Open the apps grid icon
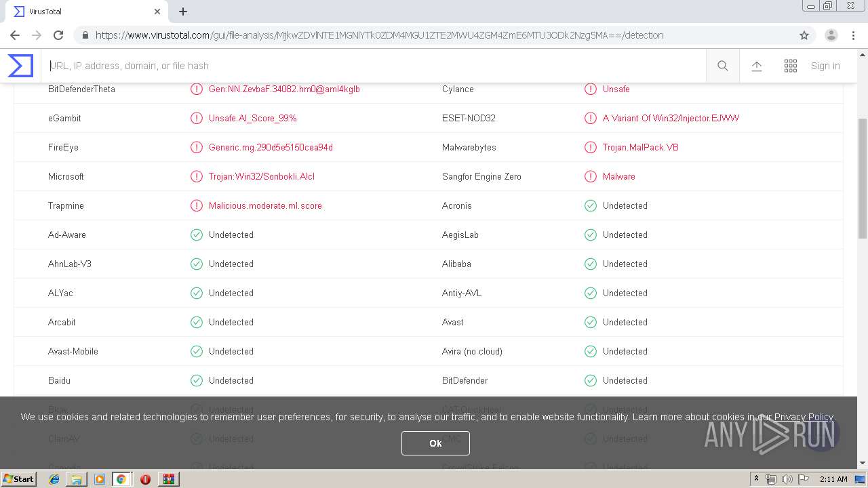The height and width of the screenshot is (488, 868). click(791, 66)
